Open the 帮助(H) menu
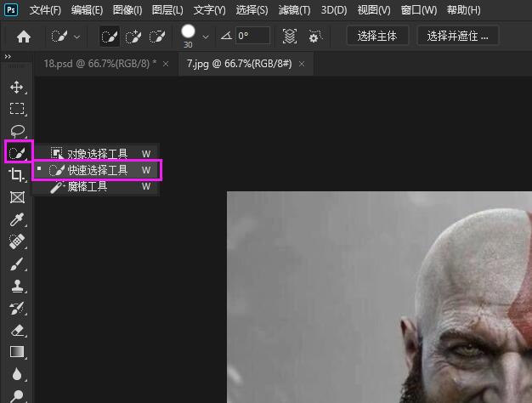Screen dimensions: 532x403 (x=463, y=10)
